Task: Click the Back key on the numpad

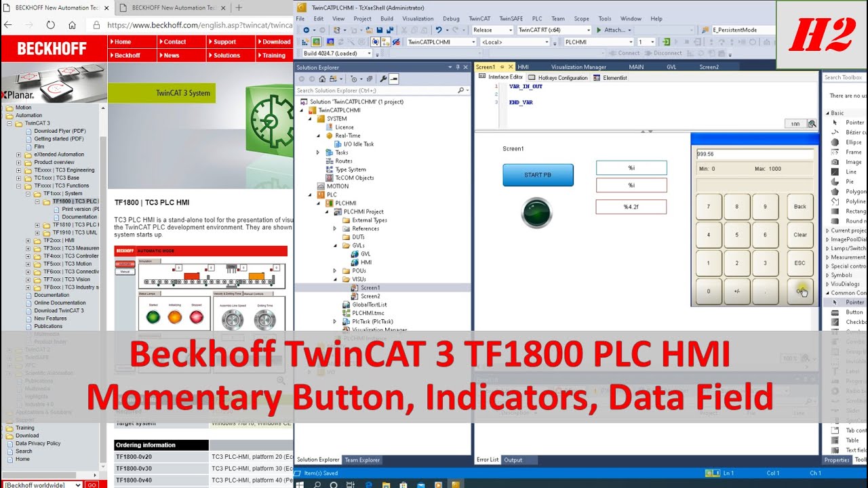Action: tap(800, 207)
